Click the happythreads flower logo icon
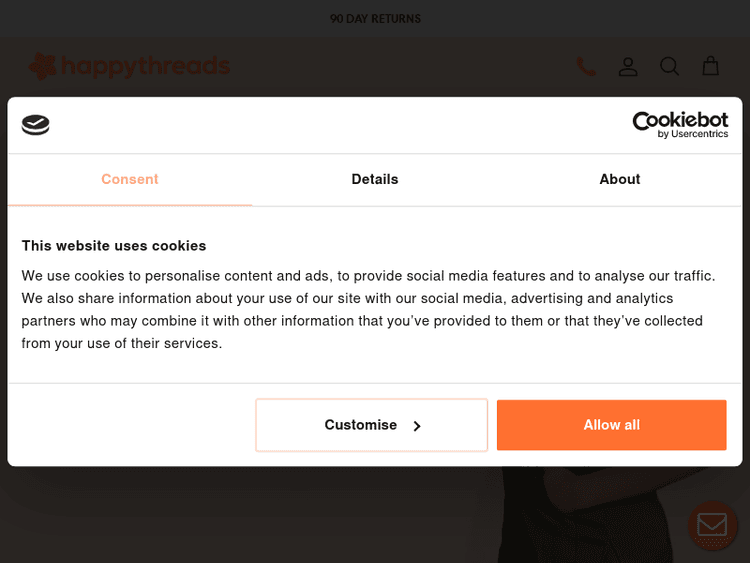750x563 pixels. [42, 67]
